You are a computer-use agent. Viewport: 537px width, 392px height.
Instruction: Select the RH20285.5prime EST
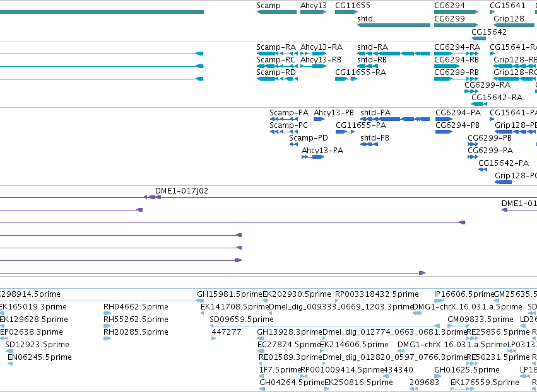tap(107, 338)
